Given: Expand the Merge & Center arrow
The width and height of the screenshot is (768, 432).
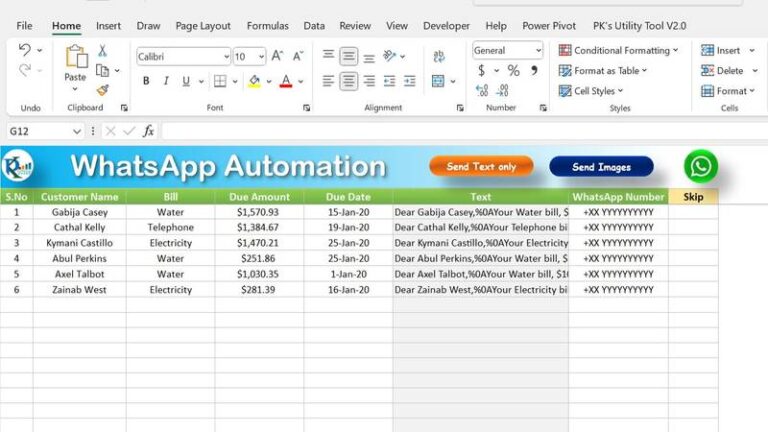Looking at the screenshot, I should click(x=453, y=81).
